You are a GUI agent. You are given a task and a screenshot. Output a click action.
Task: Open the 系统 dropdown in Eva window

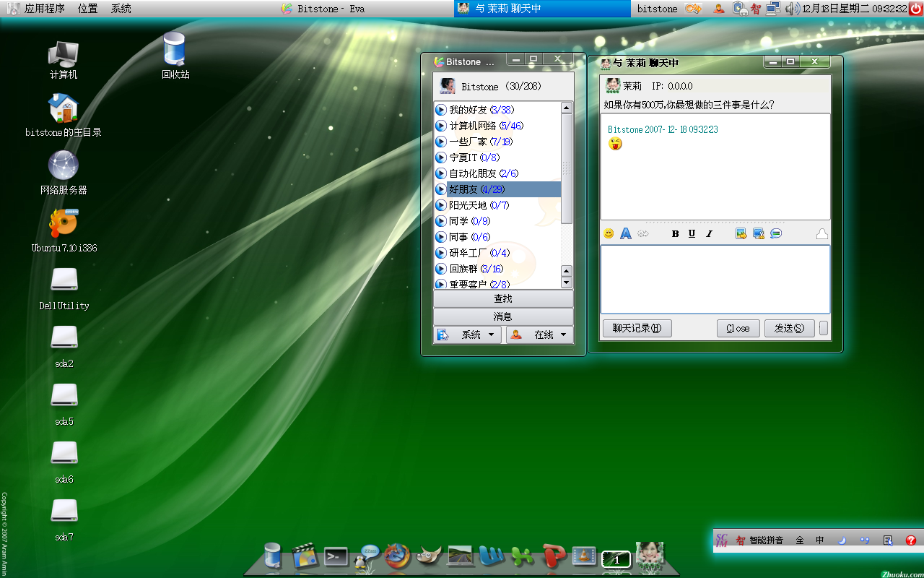click(x=467, y=335)
